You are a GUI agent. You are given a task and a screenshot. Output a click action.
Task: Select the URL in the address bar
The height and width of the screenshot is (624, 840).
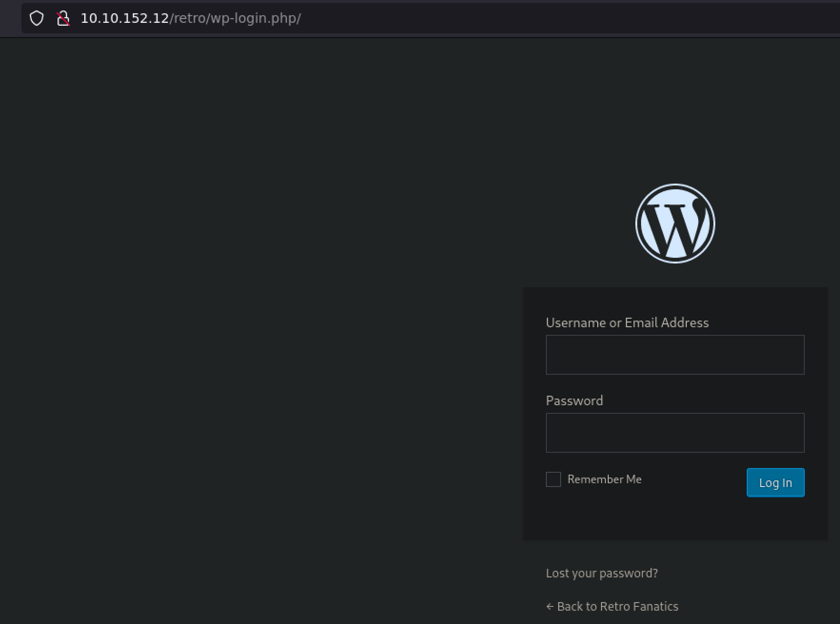[190, 19]
